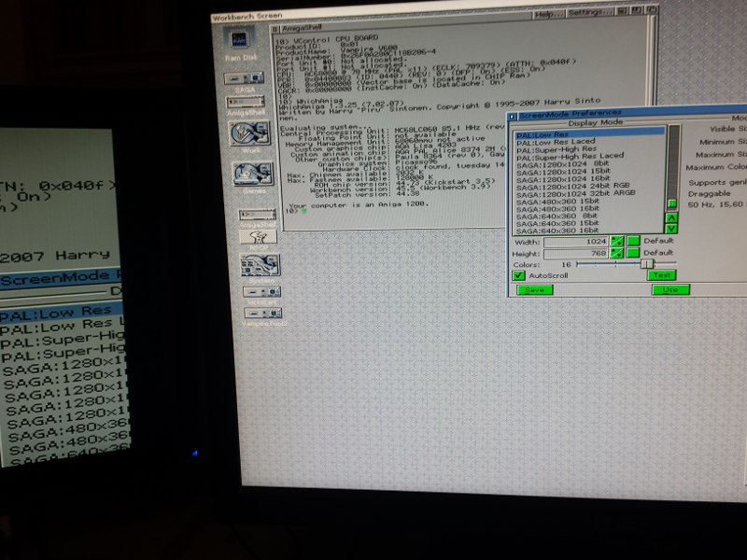The height and width of the screenshot is (560, 747).
Task: Click the Save button
Action: [x=533, y=290]
